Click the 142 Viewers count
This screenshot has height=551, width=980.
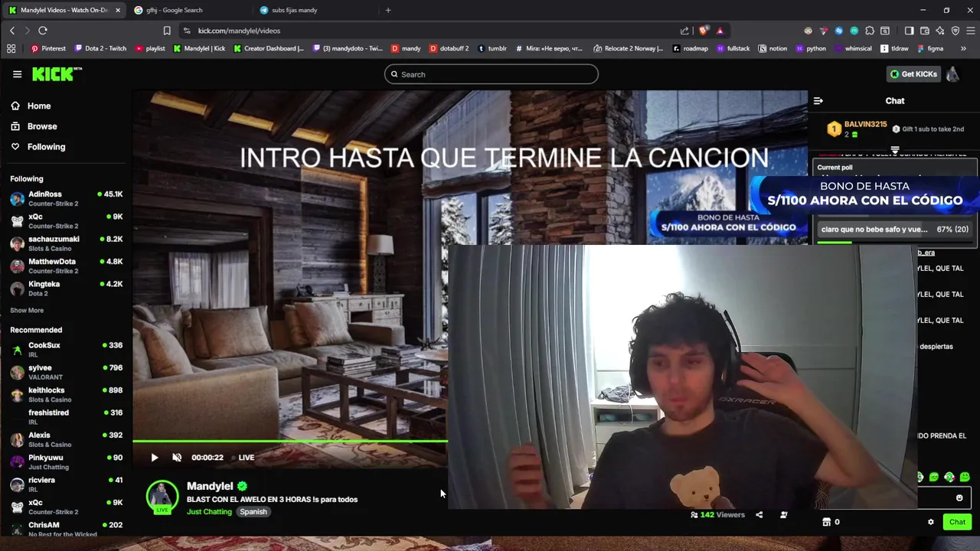[x=717, y=515]
